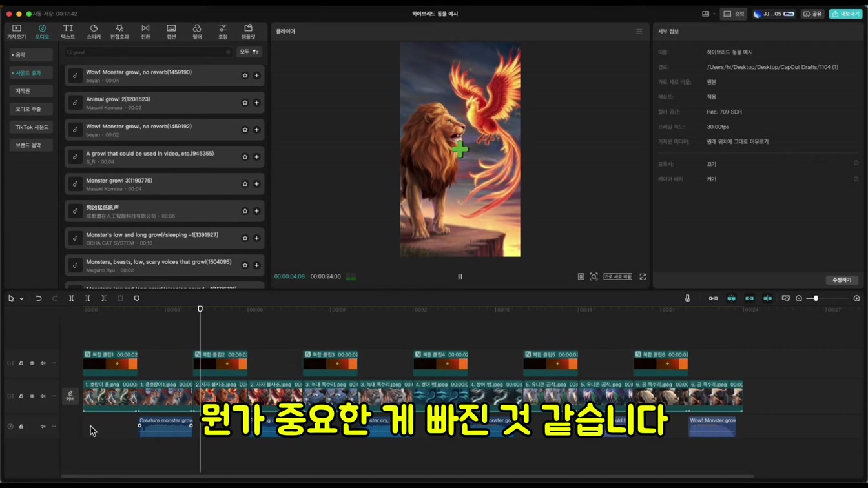Open more options for the overlay track
The width and height of the screenshot is (868, 488).
pos(54,363)
